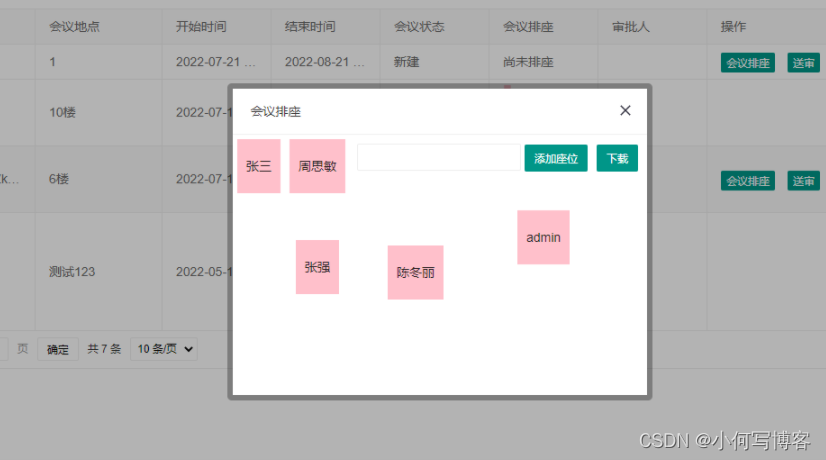Viewport: 826px width, 460px height.
Task: Click the 开始时间 column header
Action: [x=201, y=26]
